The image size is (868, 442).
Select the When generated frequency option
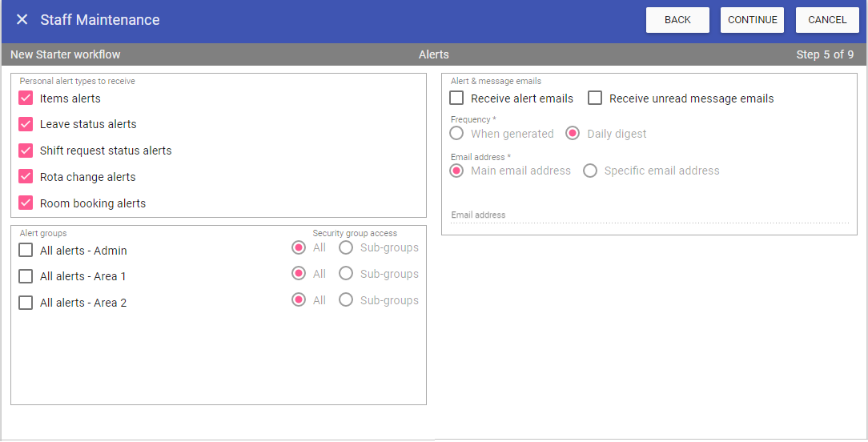click(456, 134)
